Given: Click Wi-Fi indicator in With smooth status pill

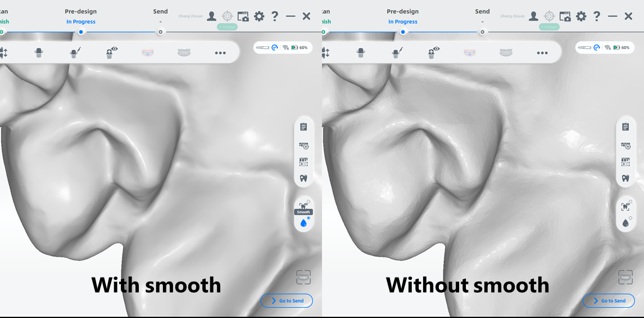Looking at the screenshot, I should point(285,48).
